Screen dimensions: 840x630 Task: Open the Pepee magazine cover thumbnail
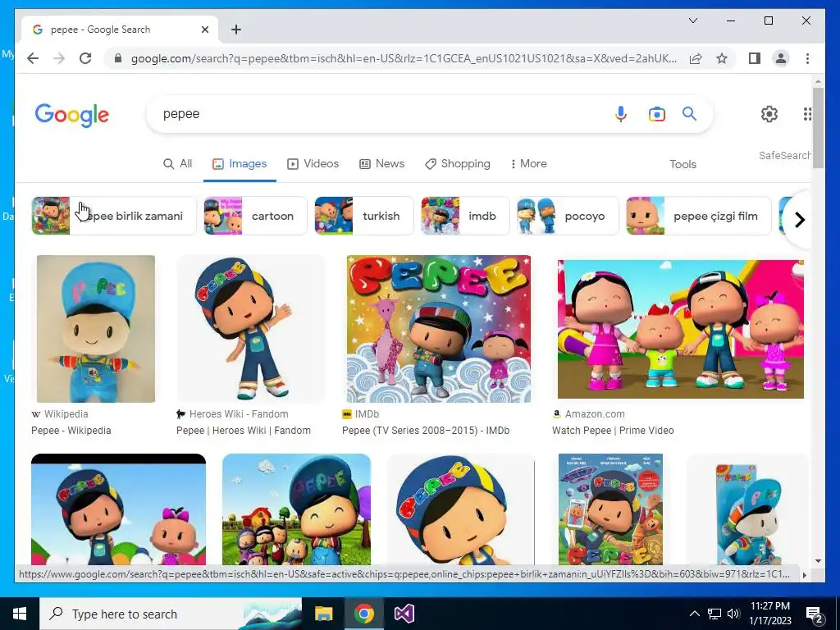click(610, 509)
